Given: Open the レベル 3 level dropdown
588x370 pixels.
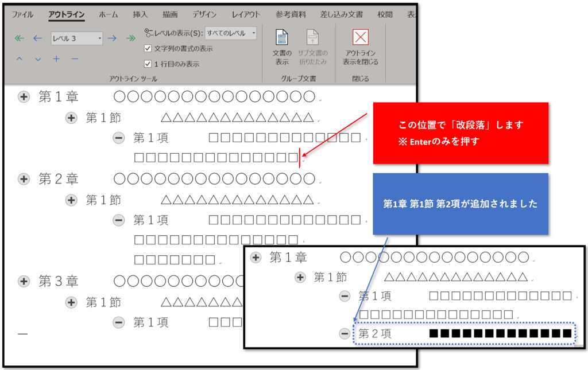Looking at the screenshot, I should (x=99, y=38).
